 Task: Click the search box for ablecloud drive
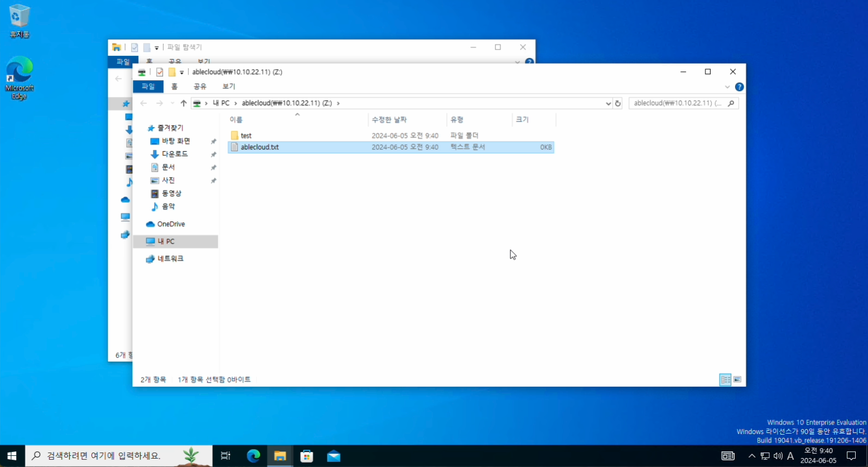[x=678, y=103]
